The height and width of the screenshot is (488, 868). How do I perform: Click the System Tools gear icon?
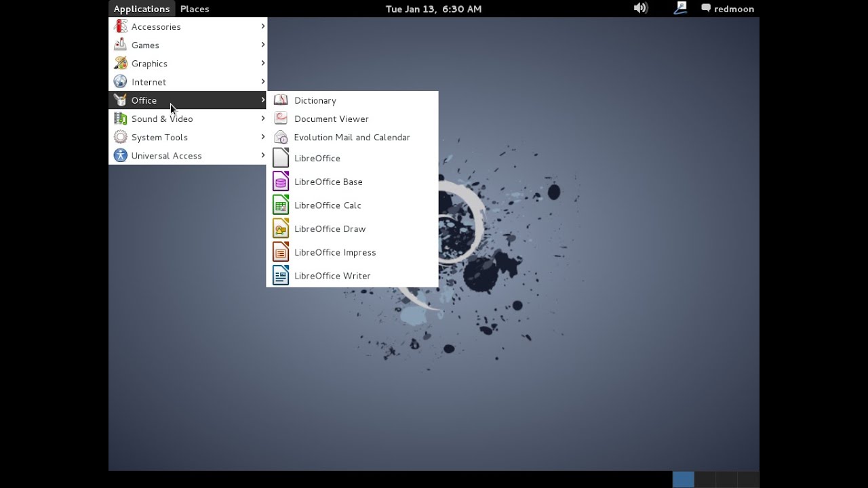pos(121,137)
